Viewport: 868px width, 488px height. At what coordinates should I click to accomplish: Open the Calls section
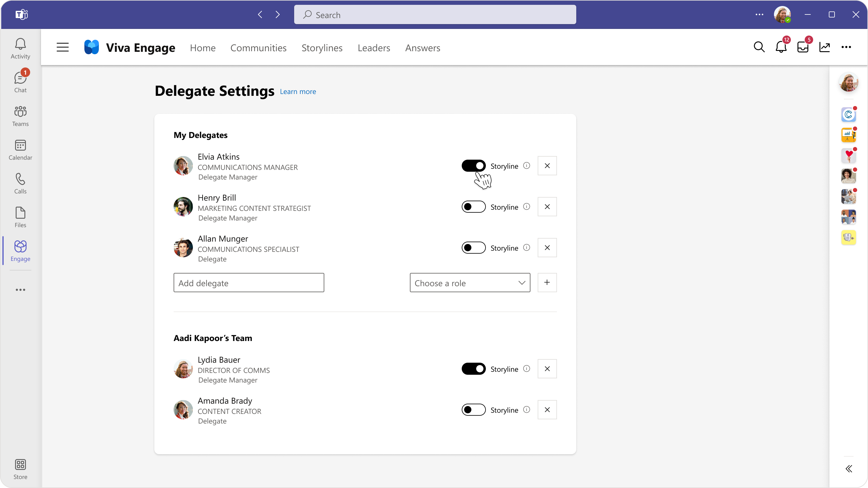(x=20, y=183)
